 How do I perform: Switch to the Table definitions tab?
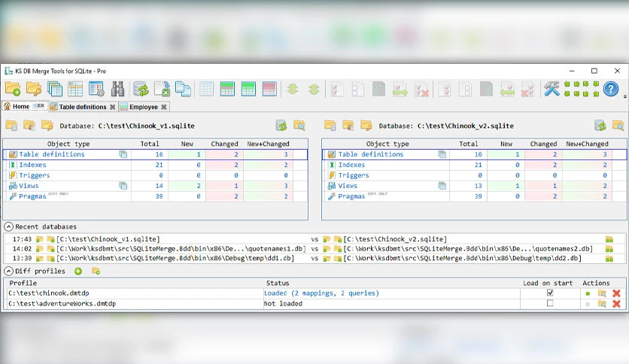click(x=83, y=107)
